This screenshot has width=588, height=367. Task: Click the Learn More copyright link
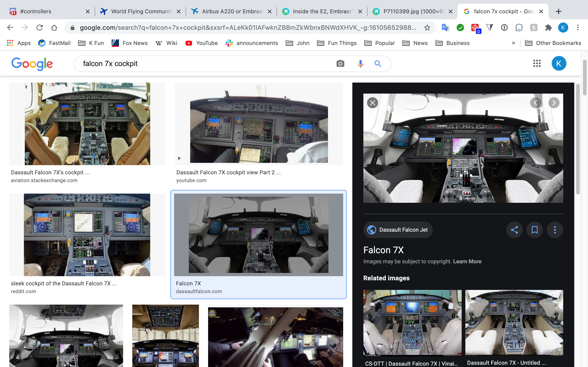(x=467, y=261)
